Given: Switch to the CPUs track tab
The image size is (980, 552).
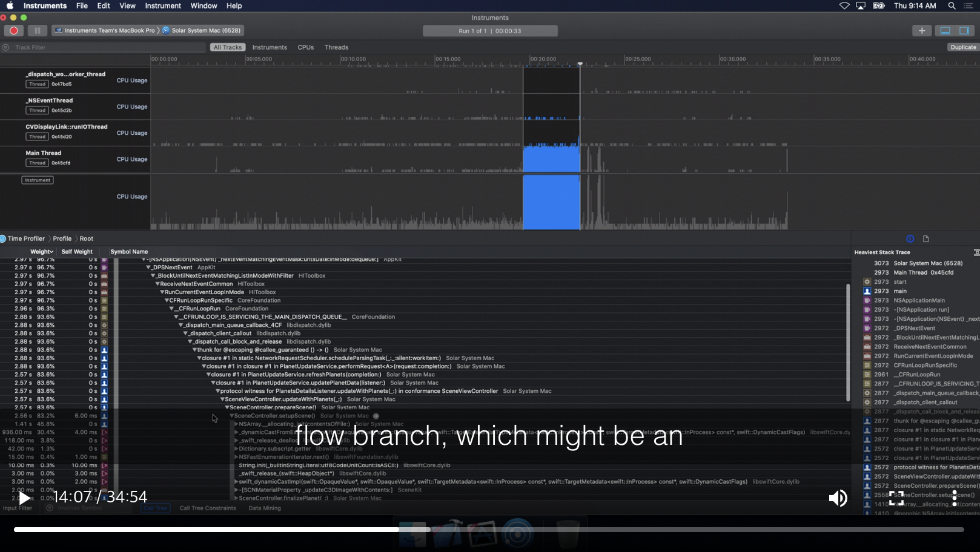Looking at the screenshot, I should point(306,47).
